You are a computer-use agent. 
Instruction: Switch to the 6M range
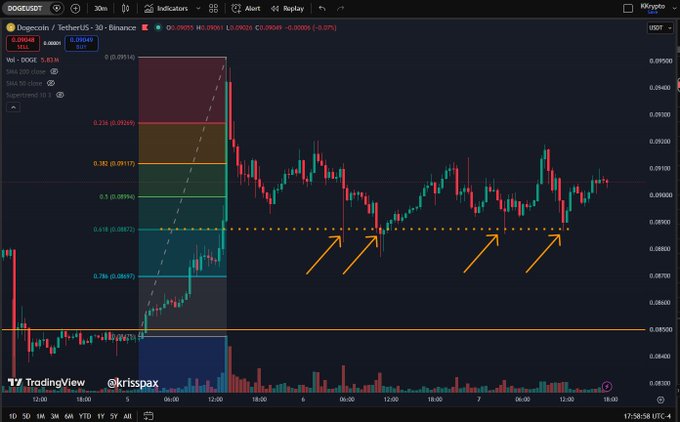69,416
